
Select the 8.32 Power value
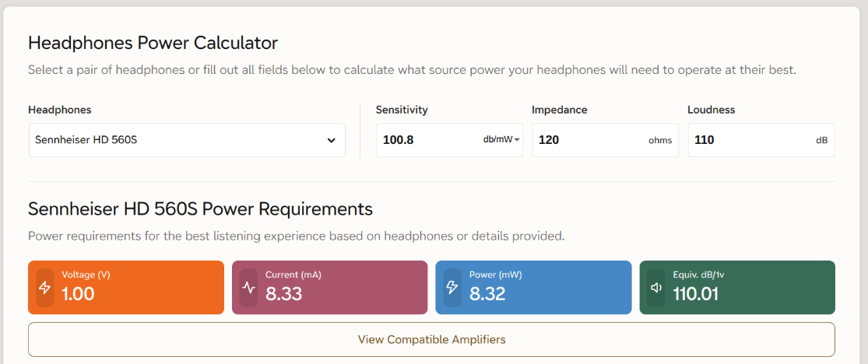(x=487, y=294)
